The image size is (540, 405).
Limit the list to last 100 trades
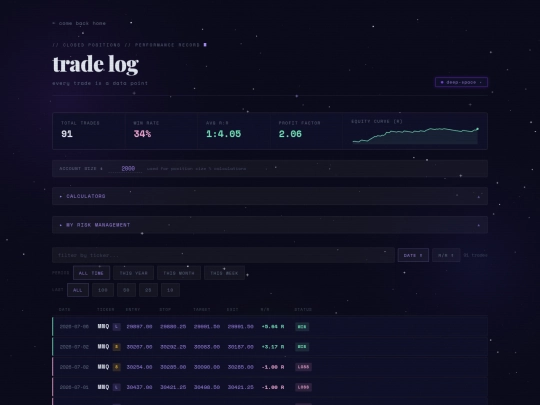click(x=103, y=290)
